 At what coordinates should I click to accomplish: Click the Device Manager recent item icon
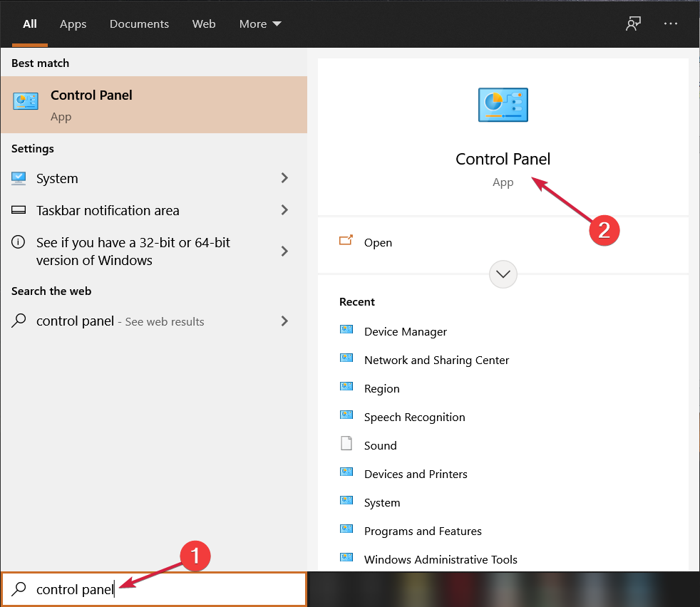tap(346, 330)
